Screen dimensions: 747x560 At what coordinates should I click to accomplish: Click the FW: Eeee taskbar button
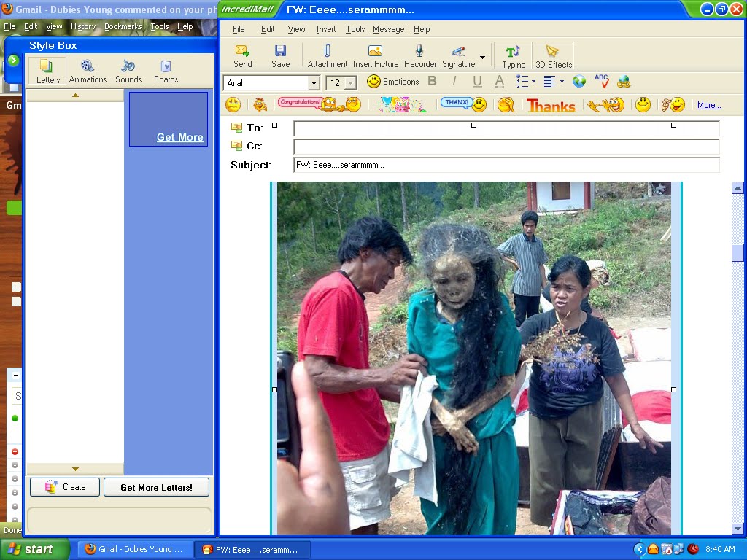[252, 550]
